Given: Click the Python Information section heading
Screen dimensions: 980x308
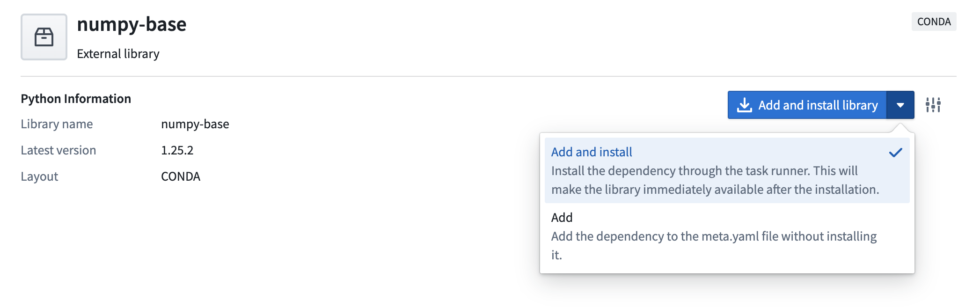Looking at the screenshot, I should 76,99.
